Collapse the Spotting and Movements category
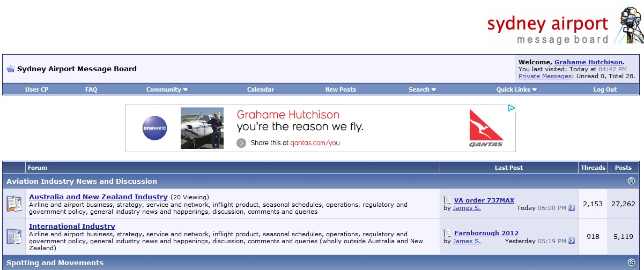 point(631,262)
